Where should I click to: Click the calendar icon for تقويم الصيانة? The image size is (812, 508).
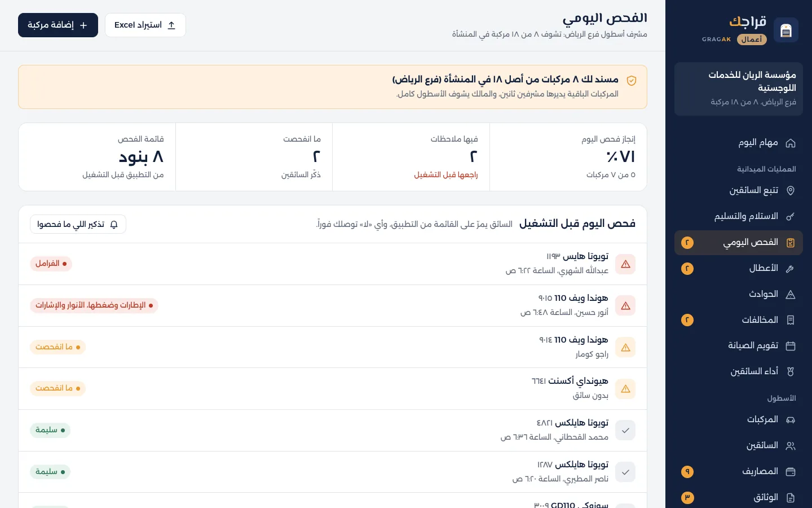click(x=791, y=346)
